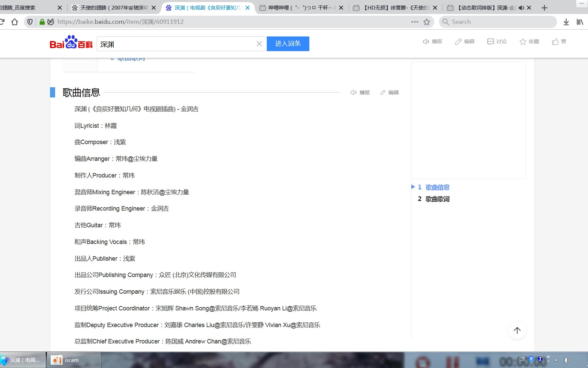The height and width of the screenshot is (368, 588).
Task: Open the ocam taskbar item
Action: [73, 360]
